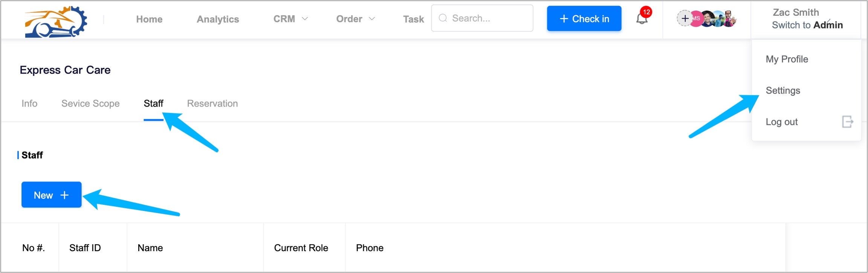Switch to Admin role link

(x=807, y=25)
